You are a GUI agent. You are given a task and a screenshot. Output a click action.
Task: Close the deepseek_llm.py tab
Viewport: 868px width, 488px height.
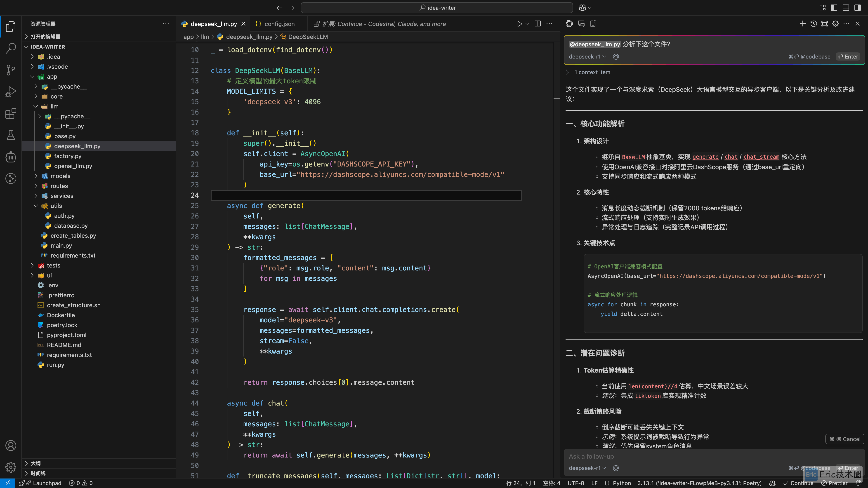(x=243, y=24)
